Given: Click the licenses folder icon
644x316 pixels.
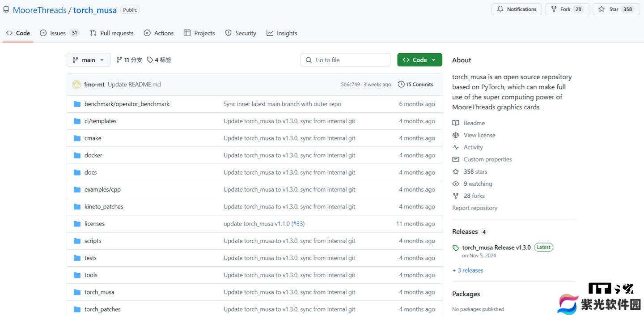Looking at the screenshot, I should pyautogui.click(x=77, y=224).
